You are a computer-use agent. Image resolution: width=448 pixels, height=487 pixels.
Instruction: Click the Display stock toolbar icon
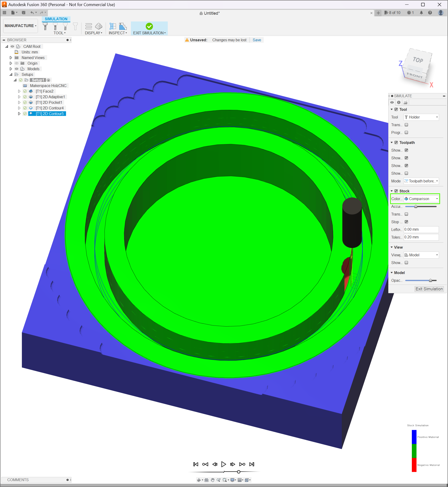click(x=99, y=26)
